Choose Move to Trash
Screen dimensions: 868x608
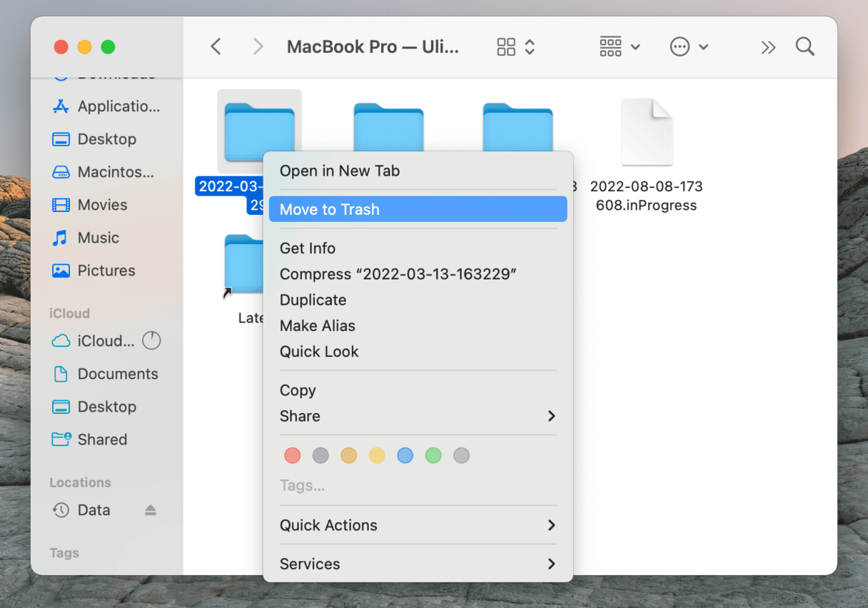tap(417, 209)
